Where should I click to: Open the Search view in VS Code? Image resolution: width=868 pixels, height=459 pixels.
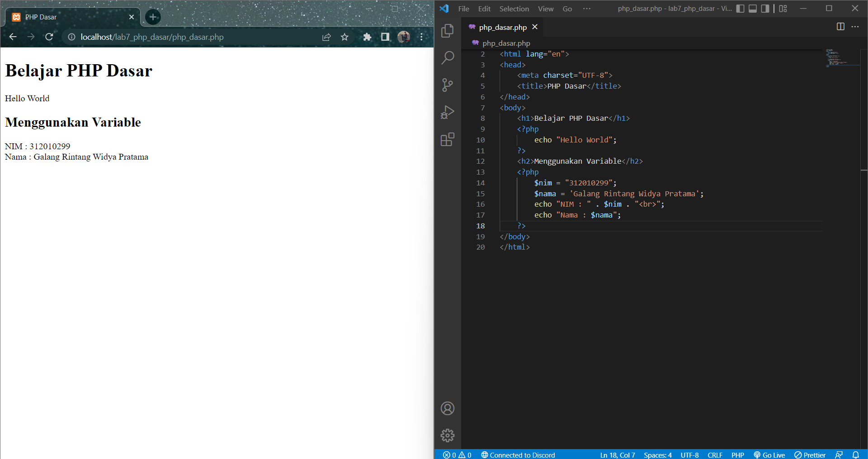(447, 58)
